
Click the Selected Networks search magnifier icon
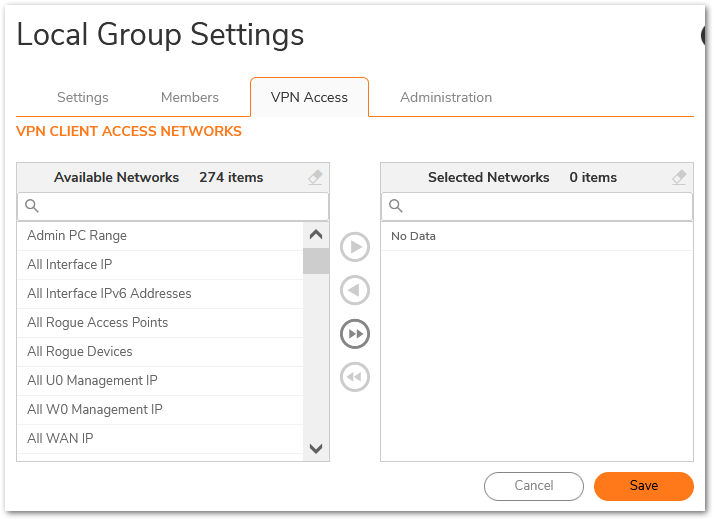(x=396, y=207)
